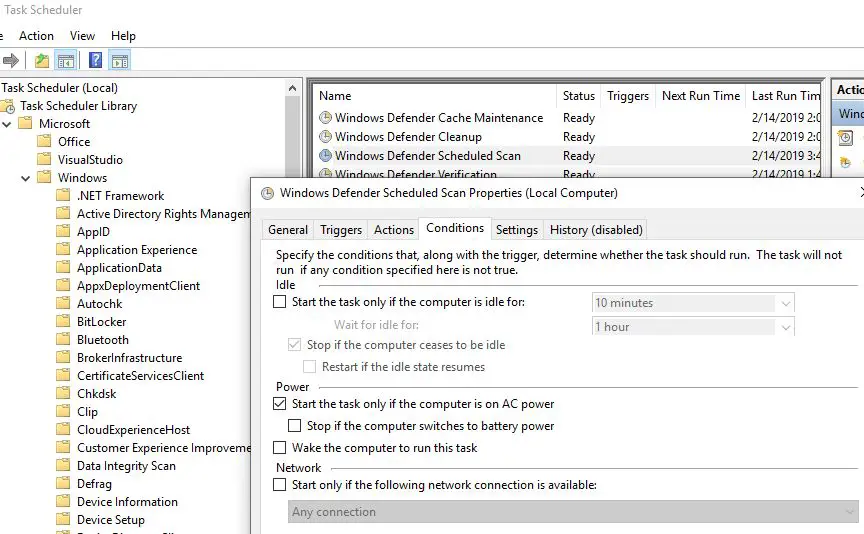864x534 pixels.
Task: Click the clock icon in Actions pane
Action: tap(845, 138)
